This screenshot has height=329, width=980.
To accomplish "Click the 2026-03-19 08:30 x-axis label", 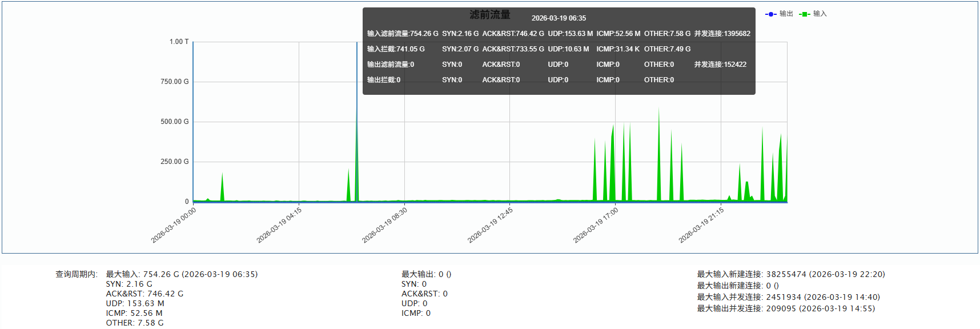I will tap(385, 225).
